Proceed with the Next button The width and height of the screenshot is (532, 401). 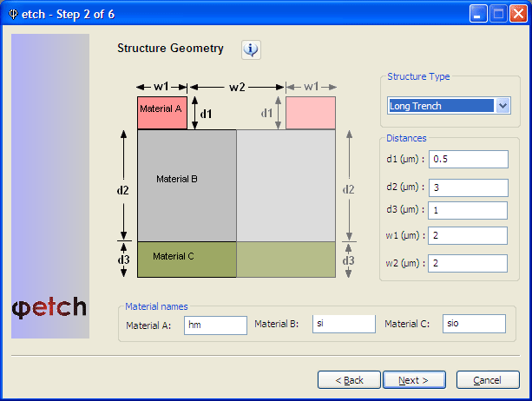pyautogui.click(x=415, y=380)
